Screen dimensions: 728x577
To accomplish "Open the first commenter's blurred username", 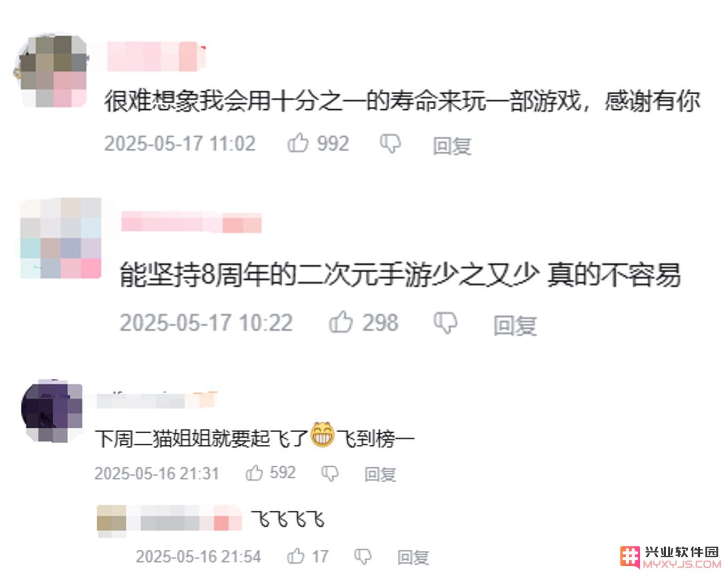I will (156, 56).
